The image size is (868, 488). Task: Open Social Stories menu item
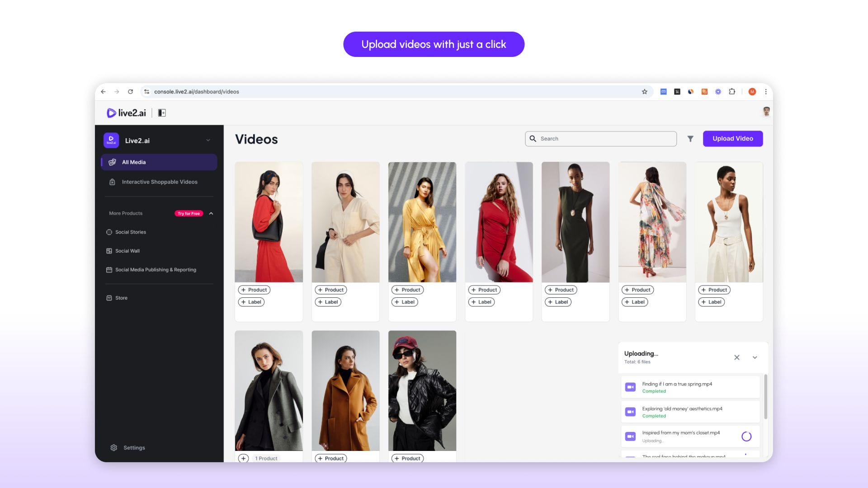click(x=130, y=232)
